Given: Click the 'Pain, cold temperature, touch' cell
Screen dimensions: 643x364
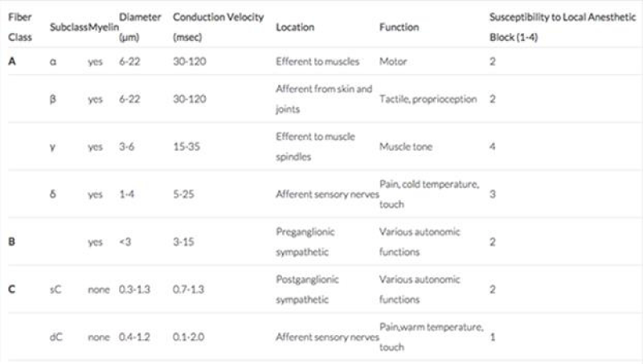Looking at the screenshot, I should tap(429, 194).
